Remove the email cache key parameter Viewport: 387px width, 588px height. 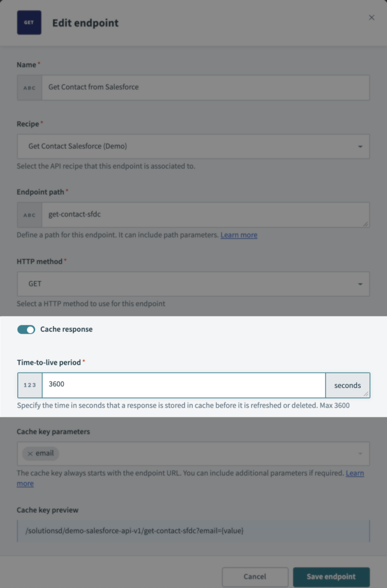[32, 453]
